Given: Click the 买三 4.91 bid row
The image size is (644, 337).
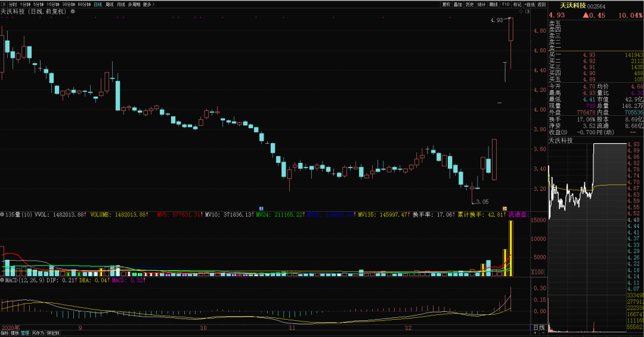Looking at the screenshot, I should click(x=596, y=67).
